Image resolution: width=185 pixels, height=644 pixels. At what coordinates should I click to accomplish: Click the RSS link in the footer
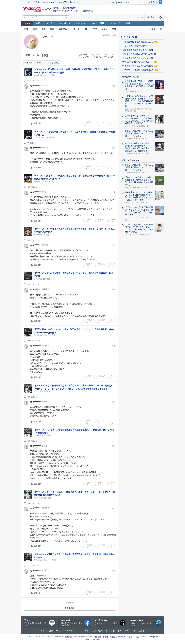click(126, 631)
